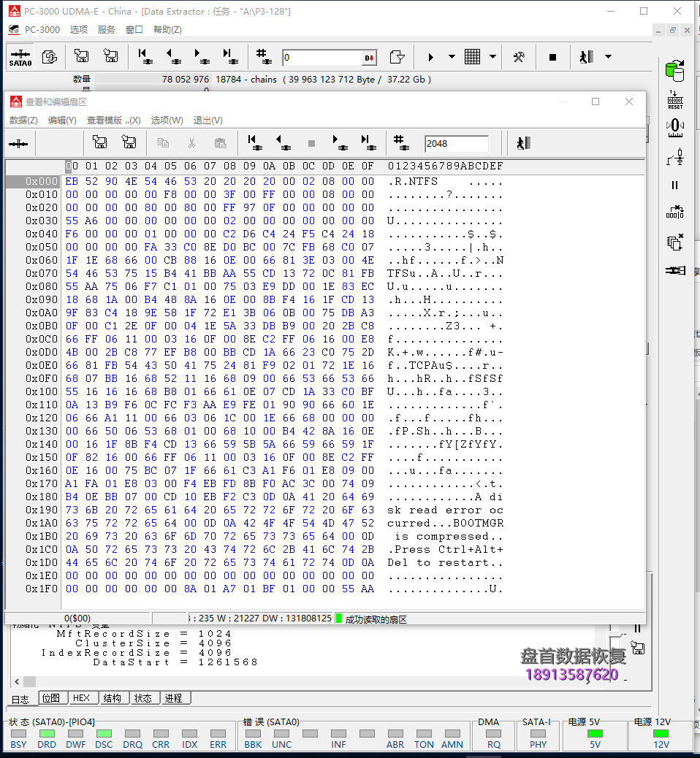The height and width of the screenshot is (758, 700).
Task: Open the PC-3000 menu
Action: point(42,29)
